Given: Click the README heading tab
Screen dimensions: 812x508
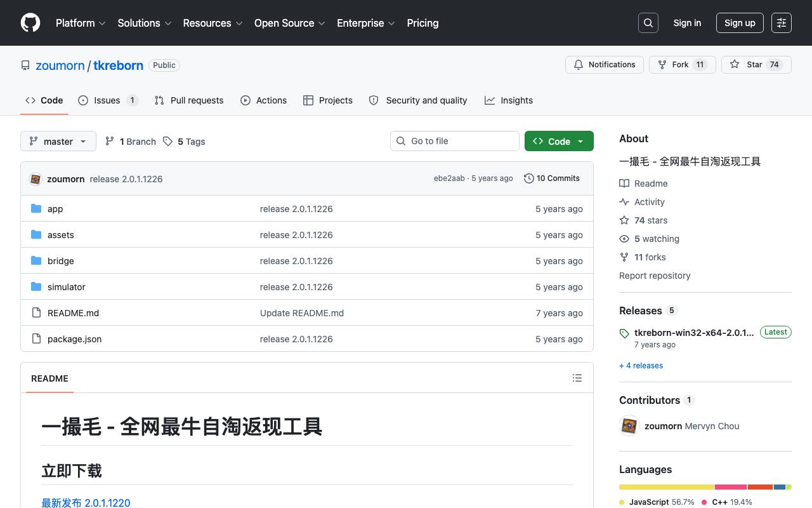Looking at the screenshot, I should [49, 378].
